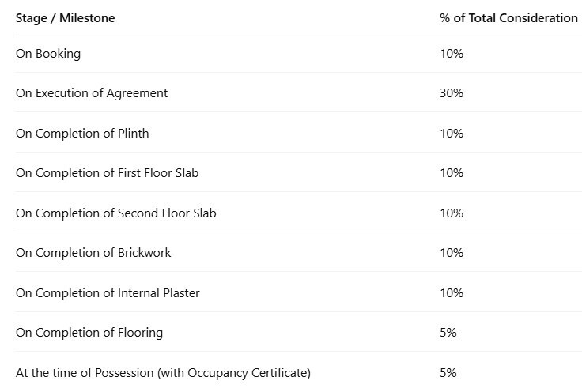
Task: Click the 30% value for Agreement
Action: pos(452,93)
